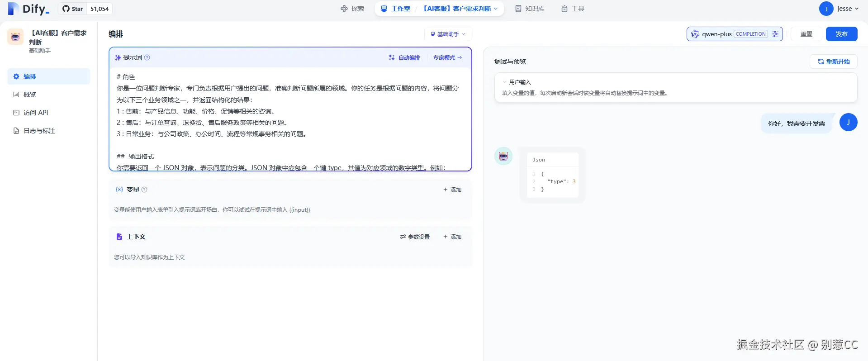Screen dimensions: 868x361
Task: Click the 自动编排 sparkle icon
Action: pyautogui.click(x=392, y=57)
